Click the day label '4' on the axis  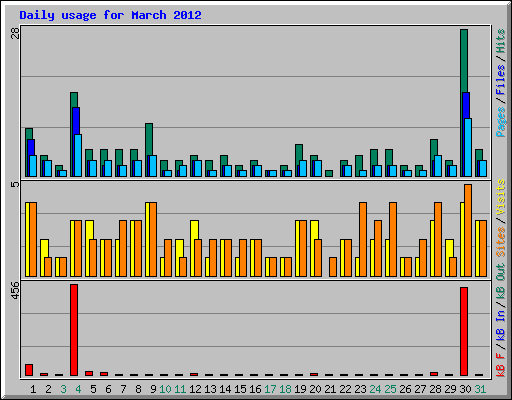click(x=78, y=389)
